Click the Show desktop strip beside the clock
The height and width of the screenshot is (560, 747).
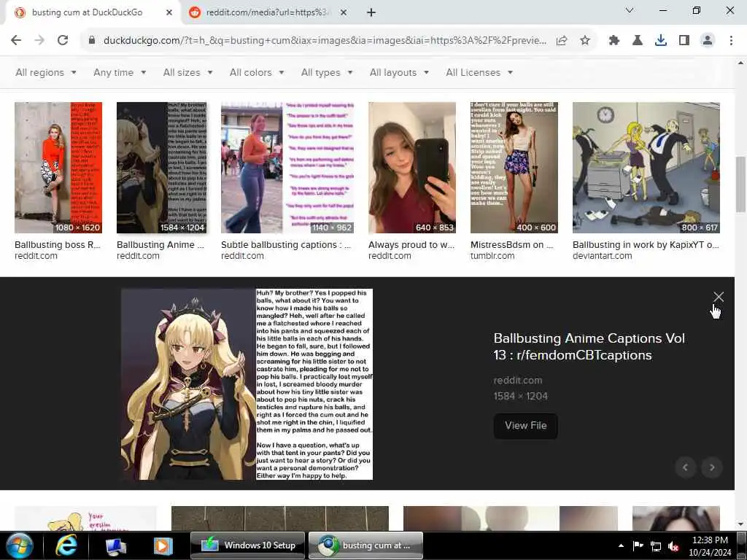[x=742, y=545]
